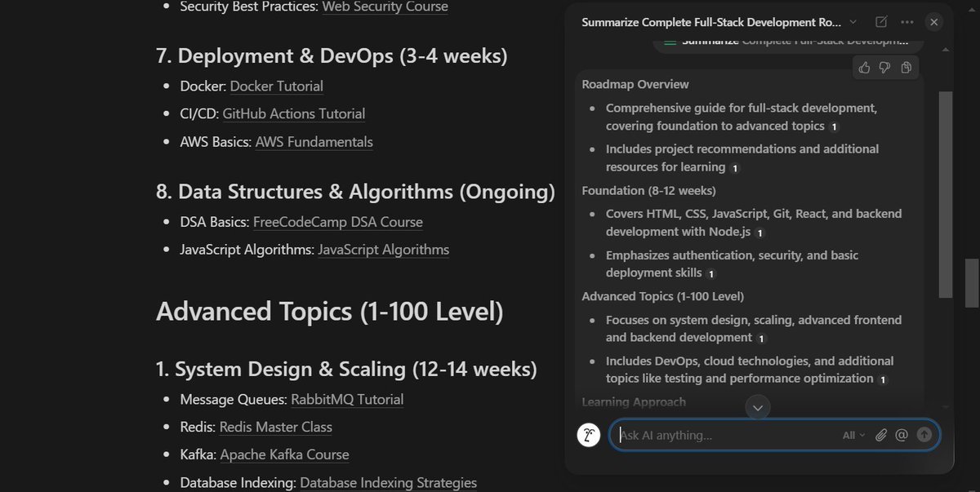
Task: Follow the AWS Fundamentals link
Action: coord(314,142)
